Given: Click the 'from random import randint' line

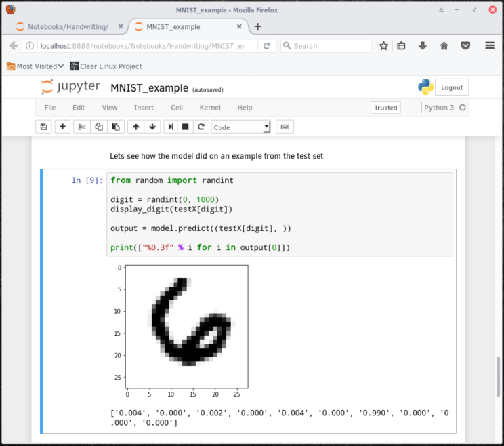Looking at the screenshot, I should pyautogui.click(x=172, y=180).
